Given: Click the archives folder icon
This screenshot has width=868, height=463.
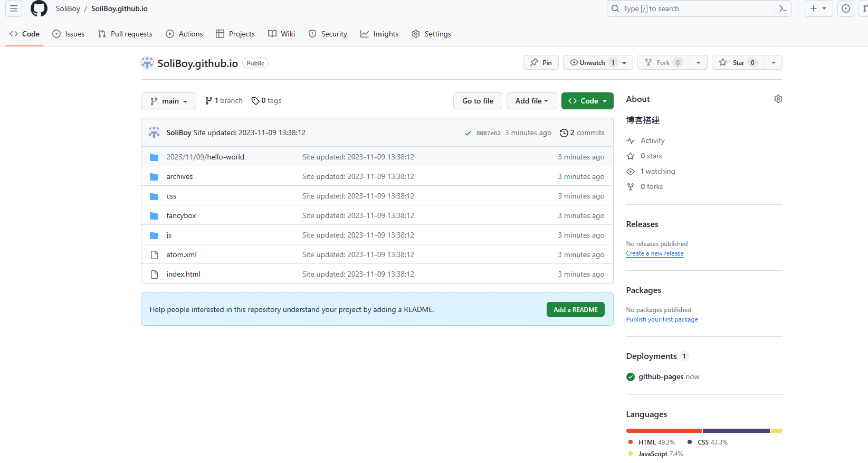Looking at the screenshot, I should pyautogui.click(x=154, y=176).
